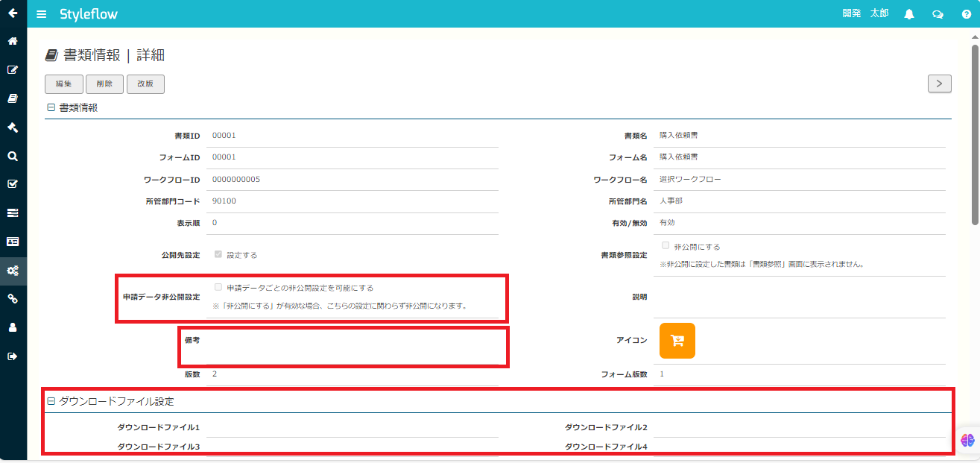Click the ダウンロードファイル3 label
Screen dimensions: 980x463
[159, 447]
